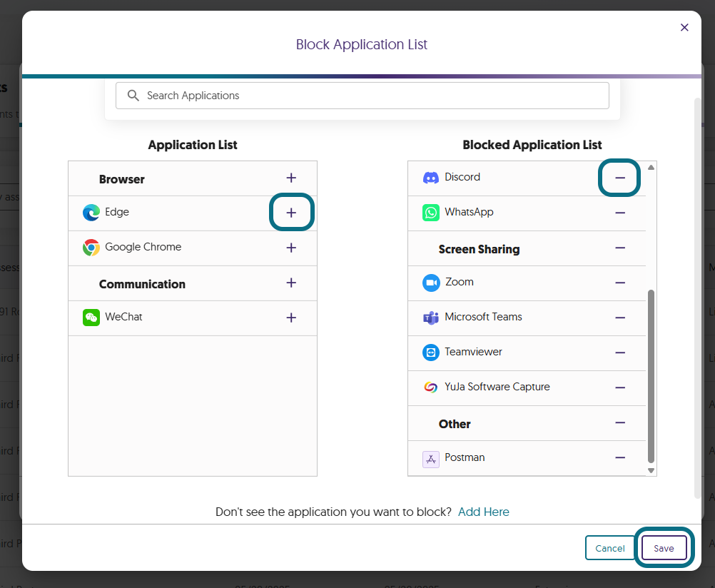Click the Edge browser logo

click(x=91, y=213)
